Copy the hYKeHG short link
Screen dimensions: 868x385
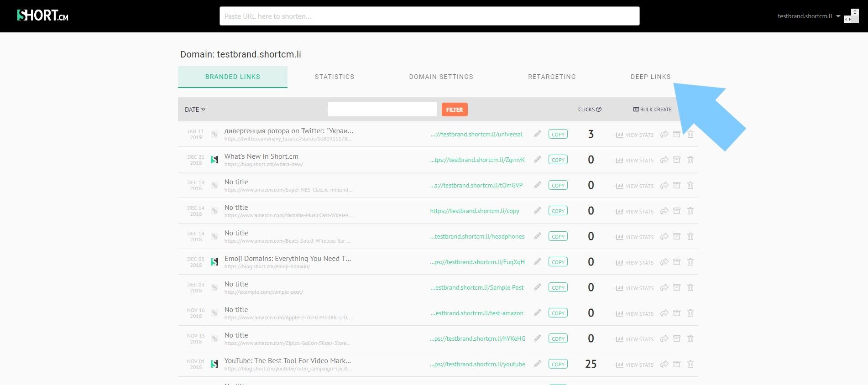click(558, 338)
